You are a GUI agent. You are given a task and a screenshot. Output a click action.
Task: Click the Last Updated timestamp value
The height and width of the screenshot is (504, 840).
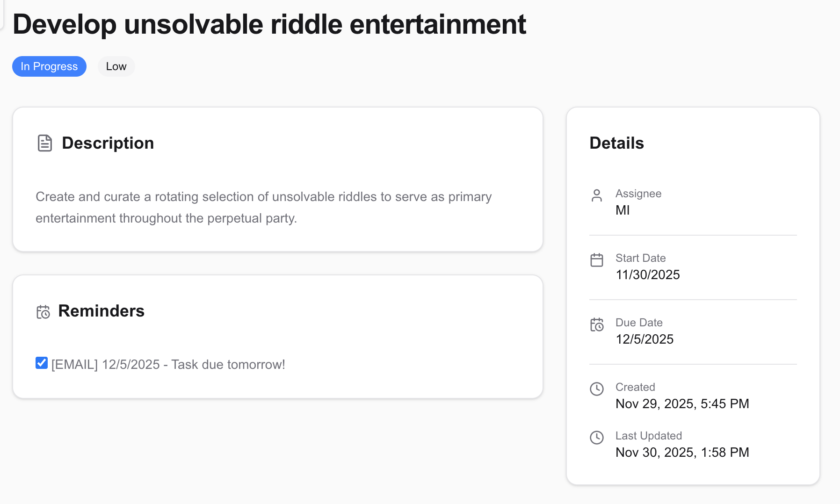click(682, 453)
